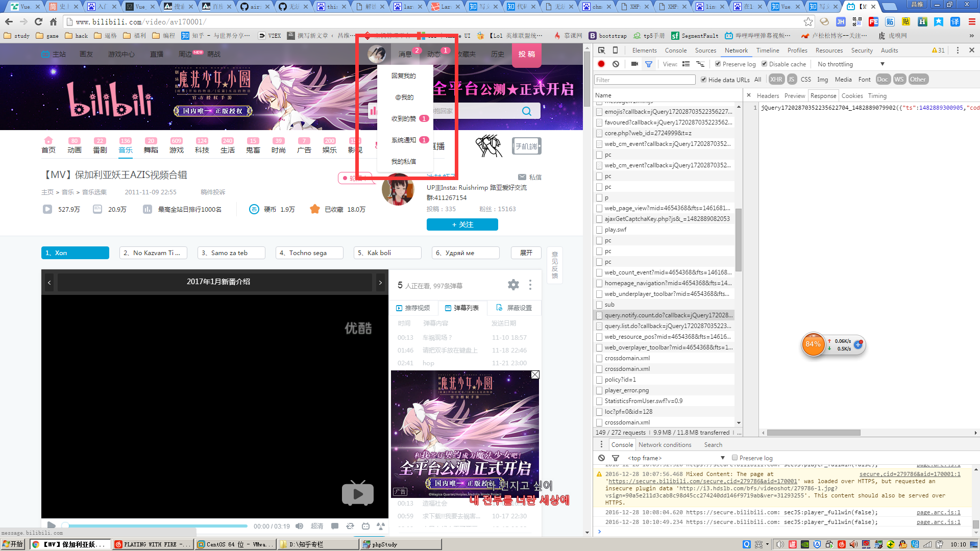
Task: Click the page search magnifier icon
Action: [x=527, y=111]
